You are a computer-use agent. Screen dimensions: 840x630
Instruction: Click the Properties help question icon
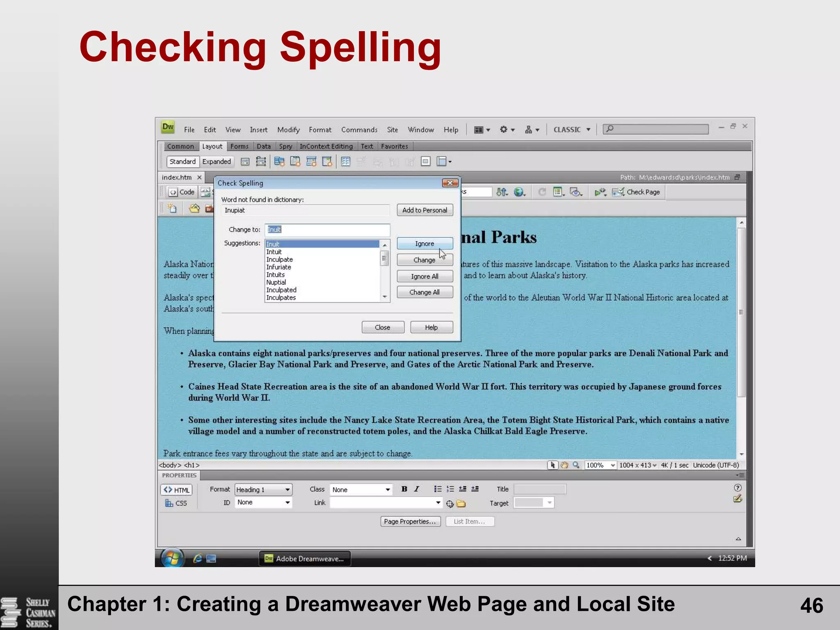tap(737, 488)
